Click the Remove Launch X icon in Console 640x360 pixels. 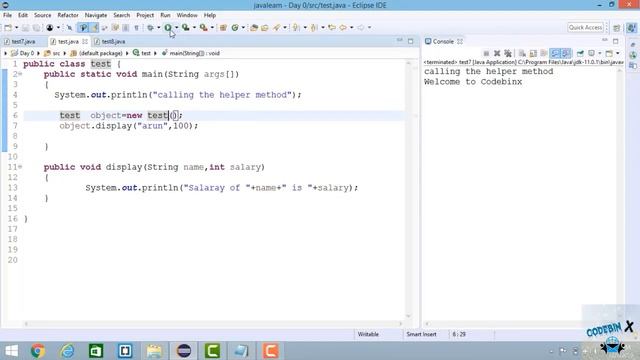click(497, 53)
